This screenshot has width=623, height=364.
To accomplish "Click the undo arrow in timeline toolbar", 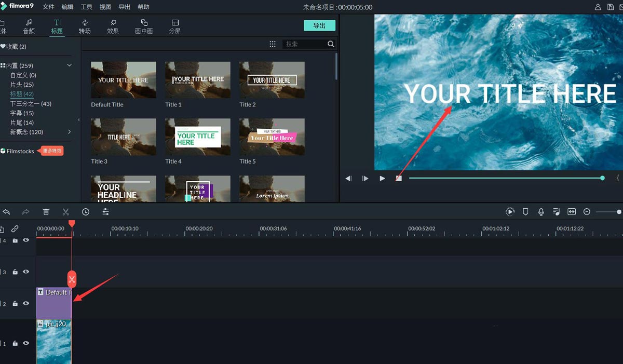I will point(6,212).
